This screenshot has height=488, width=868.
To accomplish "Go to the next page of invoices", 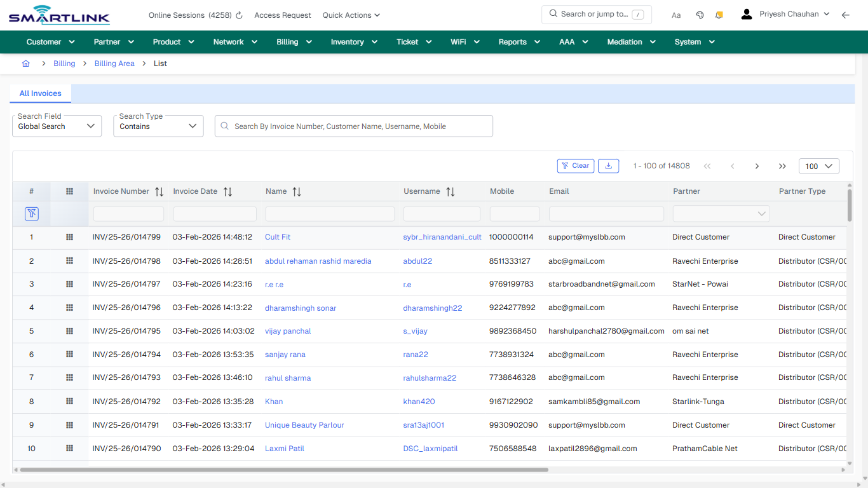I will 757,166.
